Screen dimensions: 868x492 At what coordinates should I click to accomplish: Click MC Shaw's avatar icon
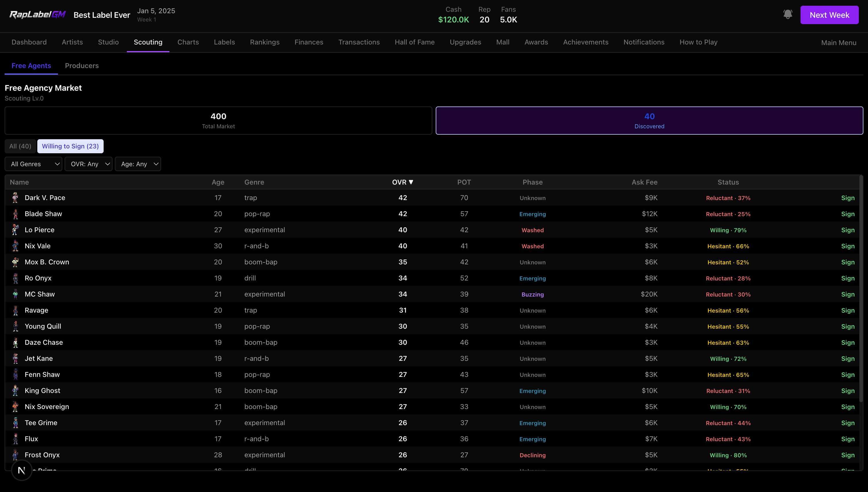tap(15, 294)
